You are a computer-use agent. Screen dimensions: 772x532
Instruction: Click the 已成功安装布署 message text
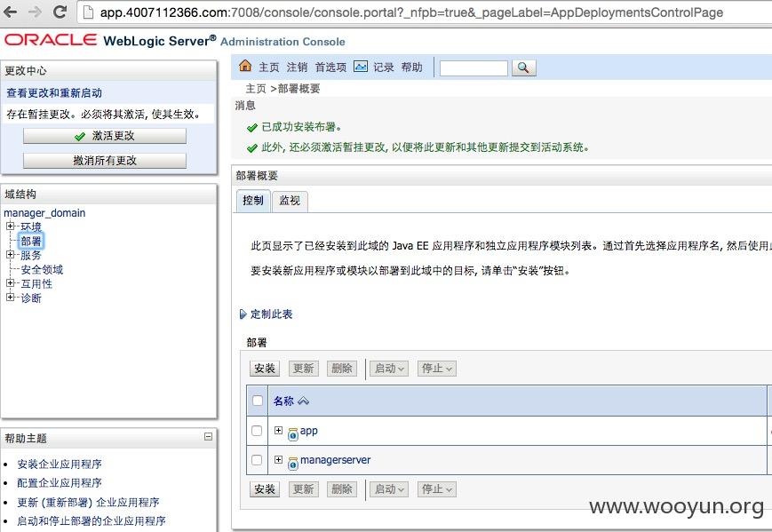click(x=302, y=127)
